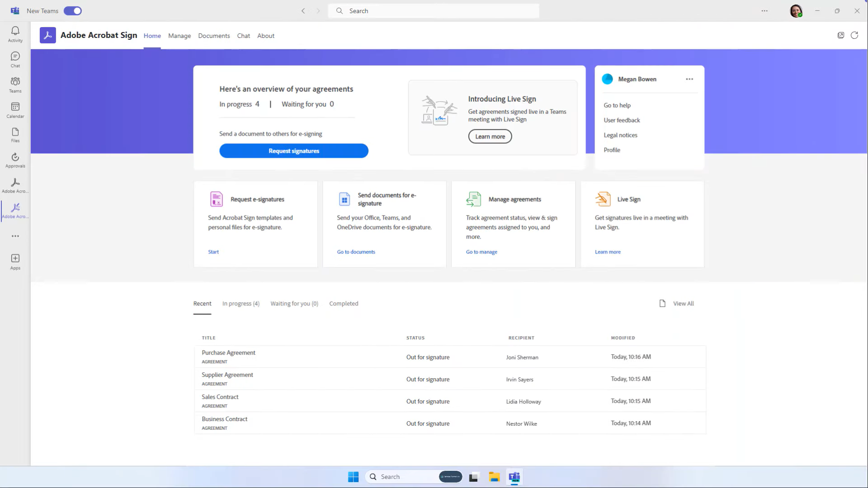
Task: Open the user profile avatar
Action: click(x=796, y=11)
